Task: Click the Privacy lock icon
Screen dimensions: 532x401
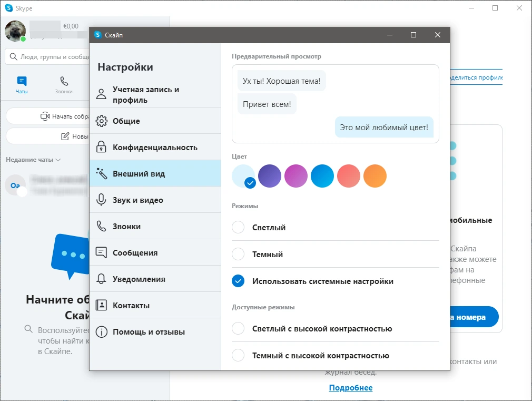Action: [101, 147]
